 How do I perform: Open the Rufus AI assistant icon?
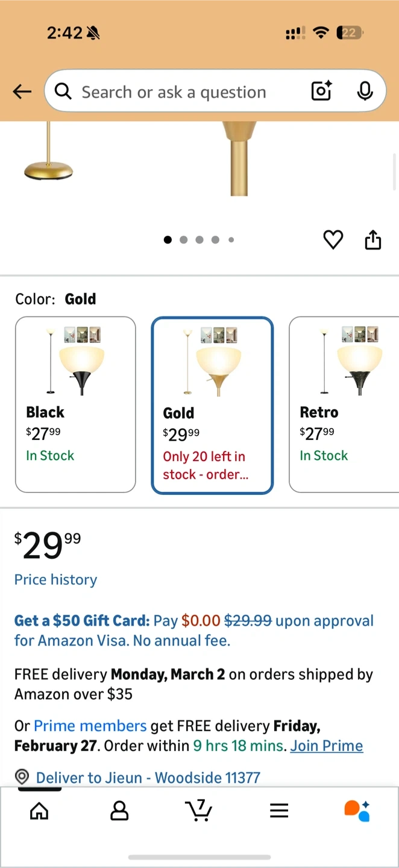(x=357, y=811)
